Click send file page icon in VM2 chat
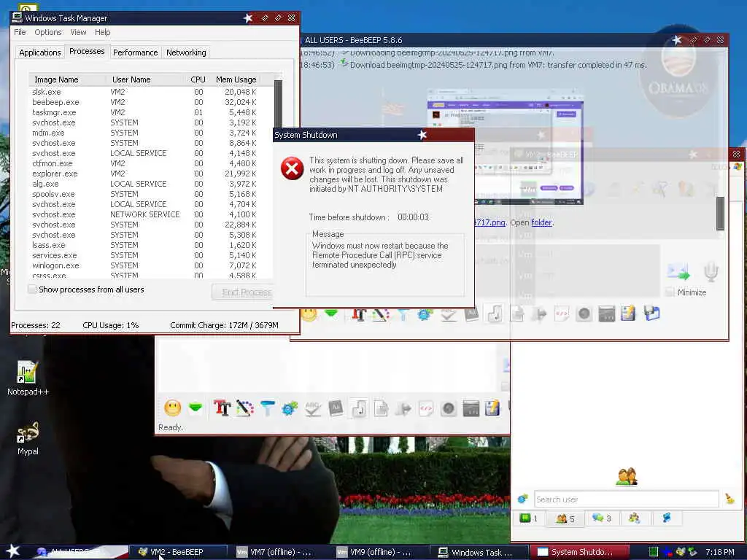747x560 pixels. click(x=381, y=408)
